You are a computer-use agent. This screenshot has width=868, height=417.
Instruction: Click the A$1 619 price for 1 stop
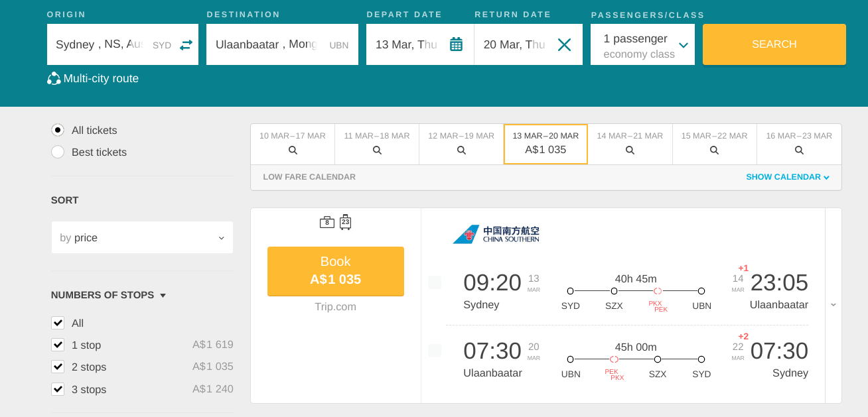(213, 345)
